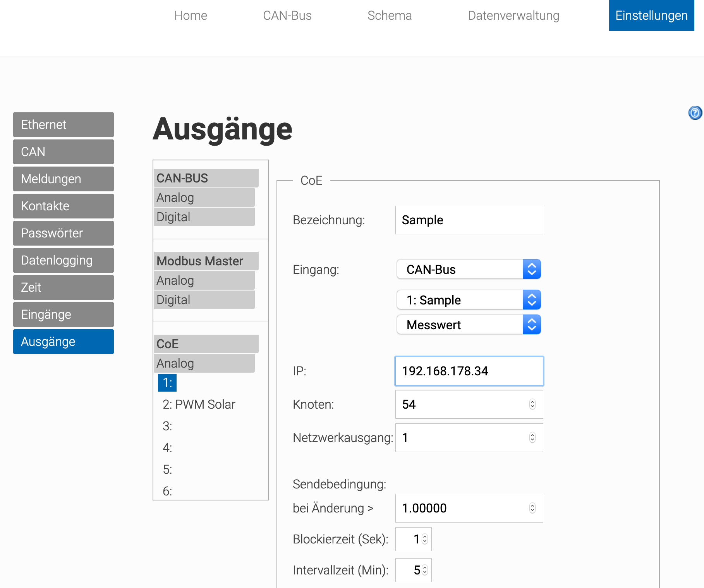Open the Datenverwaltung tab
This screenshot has width=704, height=588.
[x=513, y=15]
